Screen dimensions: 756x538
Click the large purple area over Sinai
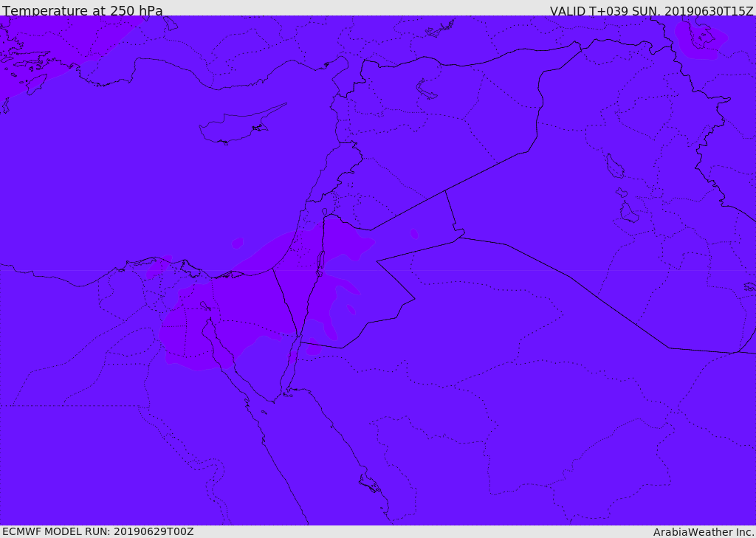[244, 310]
